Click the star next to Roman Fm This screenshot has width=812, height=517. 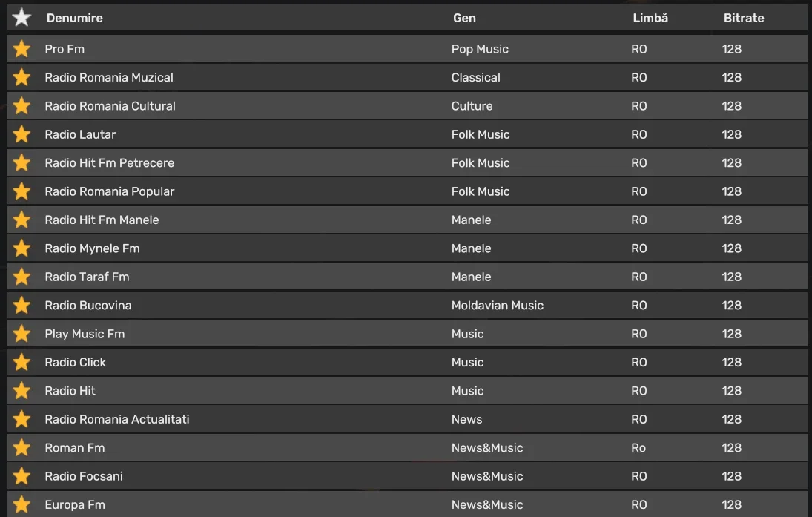22,447
